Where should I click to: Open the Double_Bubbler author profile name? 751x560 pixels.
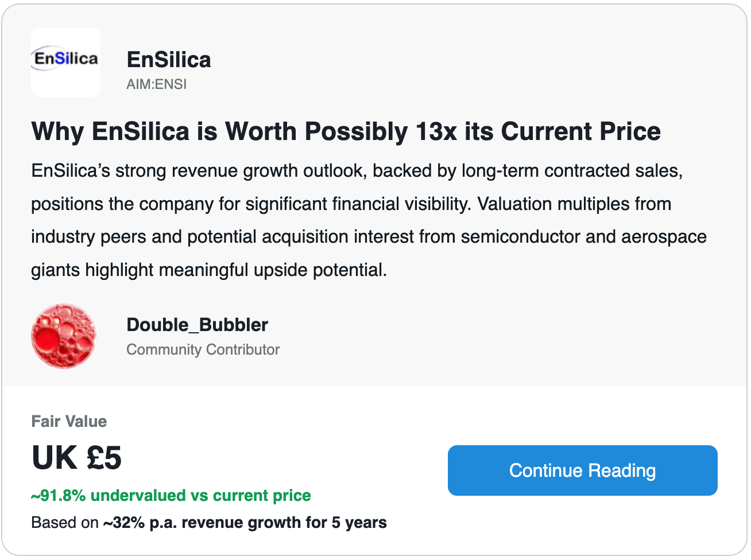[x=197, y=325]
